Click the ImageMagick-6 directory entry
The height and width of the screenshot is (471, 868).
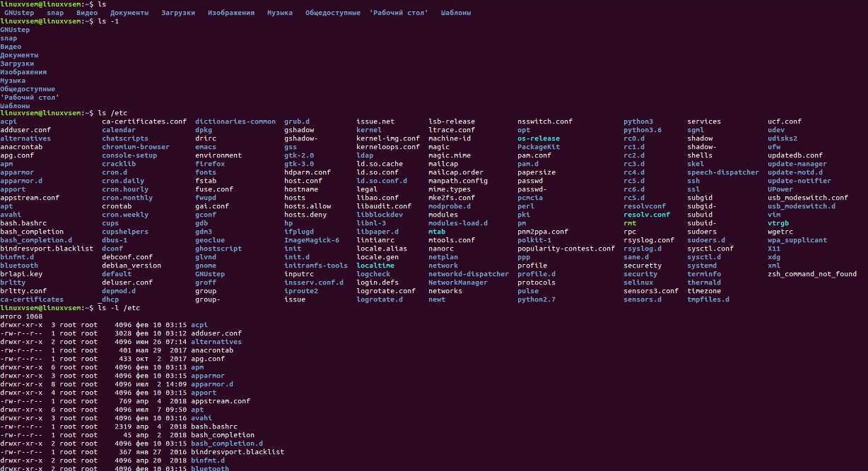point(311,240)
